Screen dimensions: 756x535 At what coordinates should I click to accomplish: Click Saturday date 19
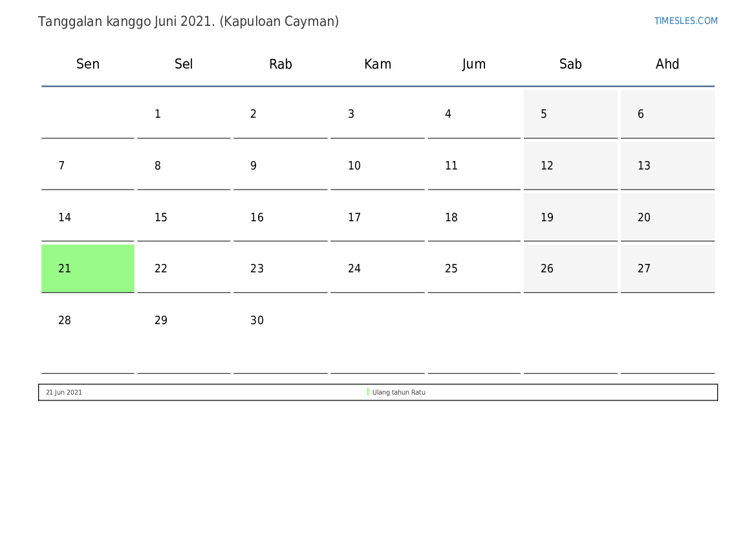(570, 217)
